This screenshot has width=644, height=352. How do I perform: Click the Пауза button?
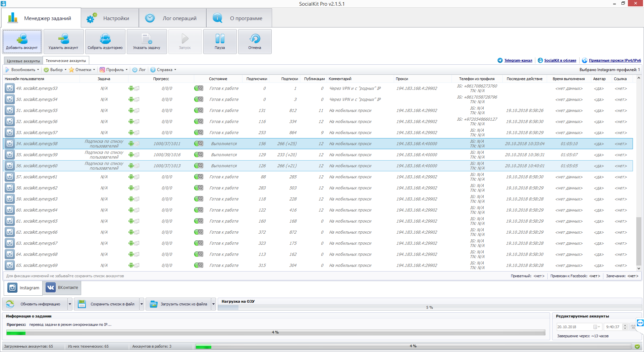(x=220, y=42)
